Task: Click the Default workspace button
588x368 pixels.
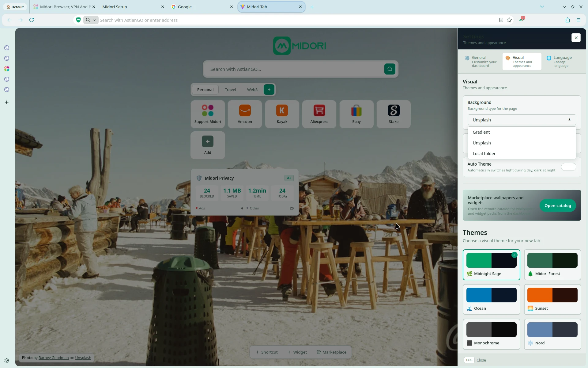Action: click(15, 7)
